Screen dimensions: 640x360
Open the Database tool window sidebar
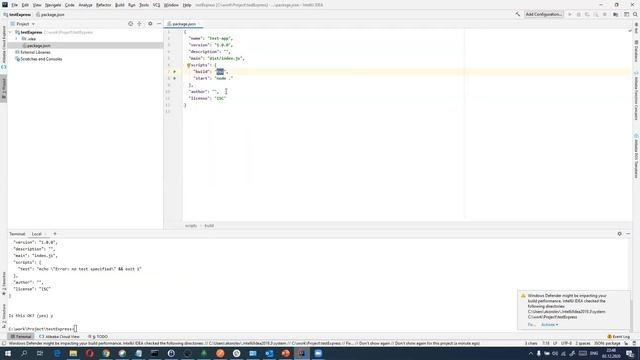636,51
